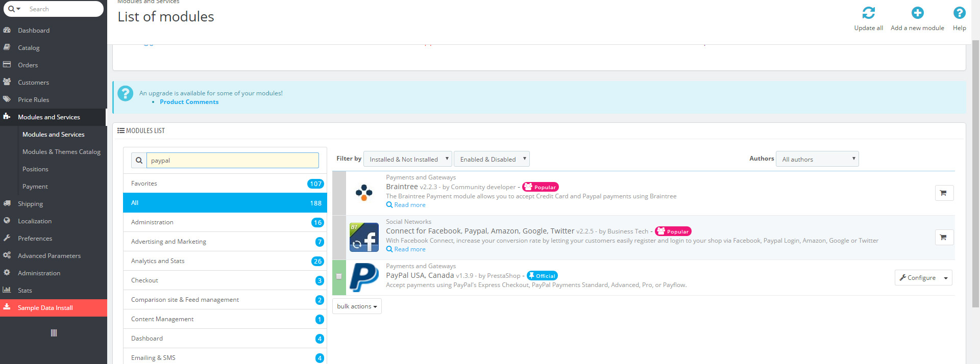Viewport: 980px width, 364px height.
Task: Open the All authors dropdown
Action: coord(817,159)
